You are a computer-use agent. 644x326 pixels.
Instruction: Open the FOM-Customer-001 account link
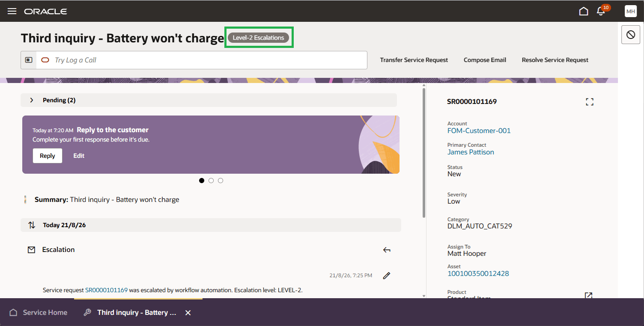[x=479, y=131]
